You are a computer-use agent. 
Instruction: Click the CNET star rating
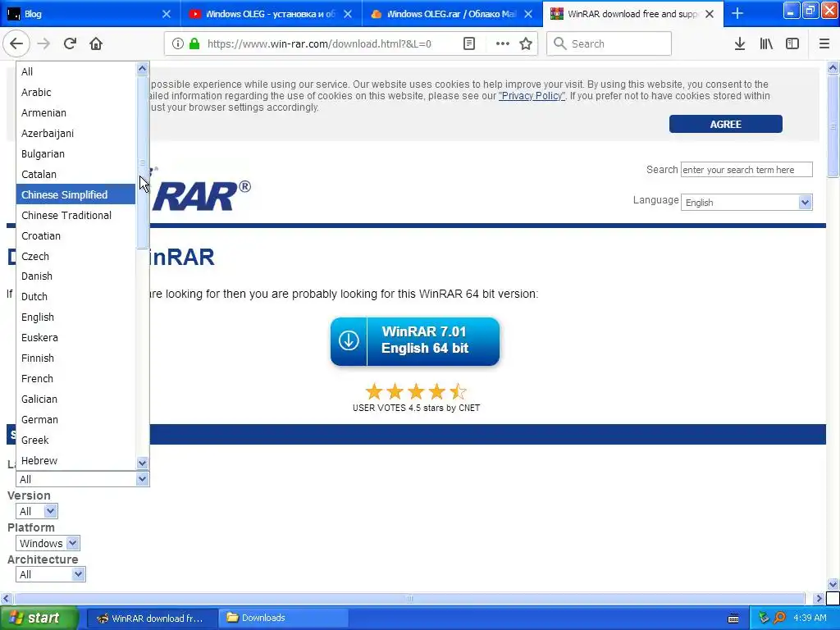[416, 391]
